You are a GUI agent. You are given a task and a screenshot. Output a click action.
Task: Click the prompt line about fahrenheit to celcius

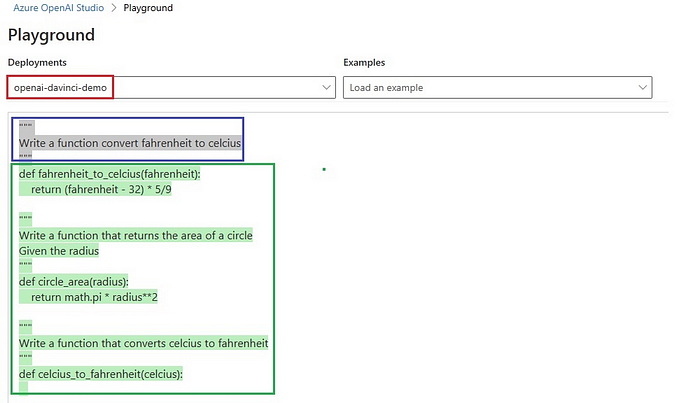point(130,143)
